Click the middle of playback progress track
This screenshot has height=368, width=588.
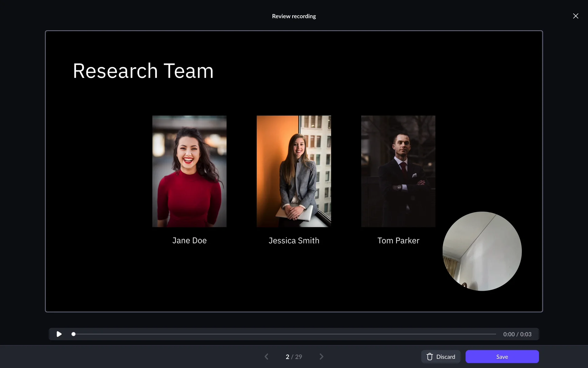(x=285, y=334)
